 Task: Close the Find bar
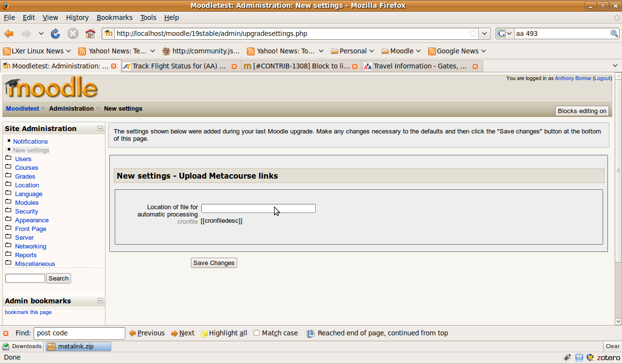6,333
